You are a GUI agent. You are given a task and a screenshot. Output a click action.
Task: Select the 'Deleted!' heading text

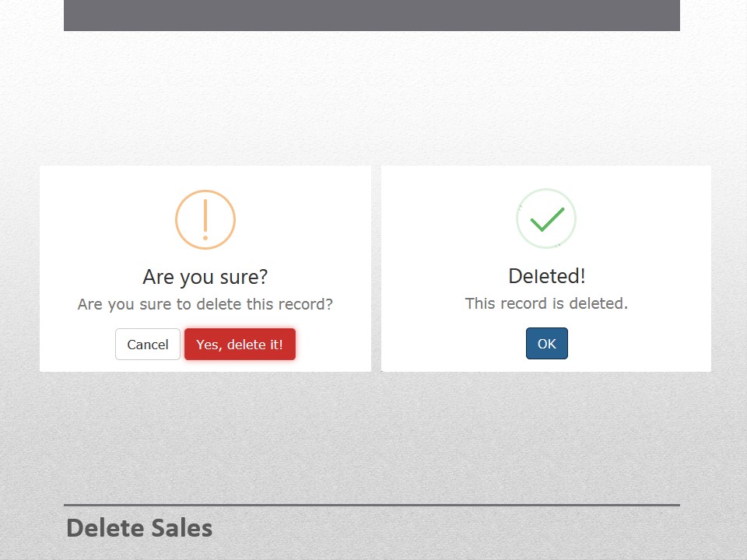[546, 275]
